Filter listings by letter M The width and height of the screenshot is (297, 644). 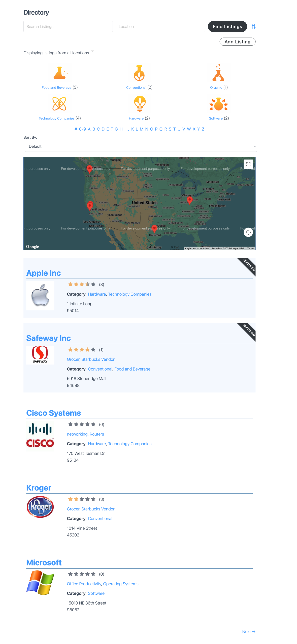tap(141, 129)
